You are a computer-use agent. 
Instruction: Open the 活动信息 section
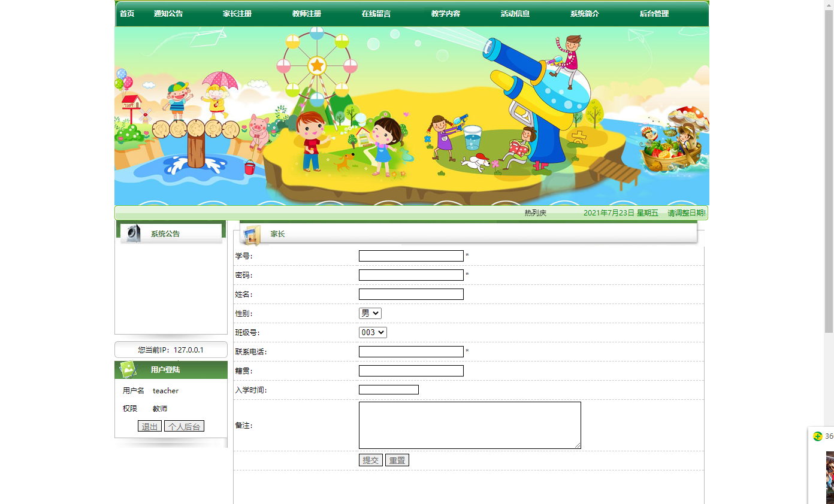[514, 13]
